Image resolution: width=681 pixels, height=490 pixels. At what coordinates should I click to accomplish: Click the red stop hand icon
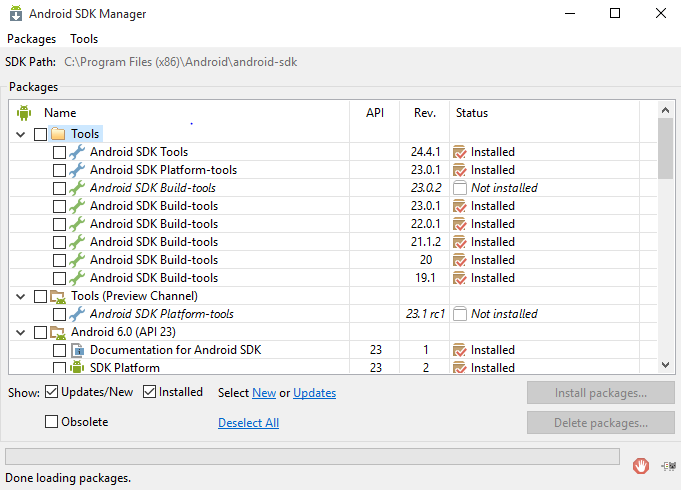pyautogui.click(x=641, y=466)
